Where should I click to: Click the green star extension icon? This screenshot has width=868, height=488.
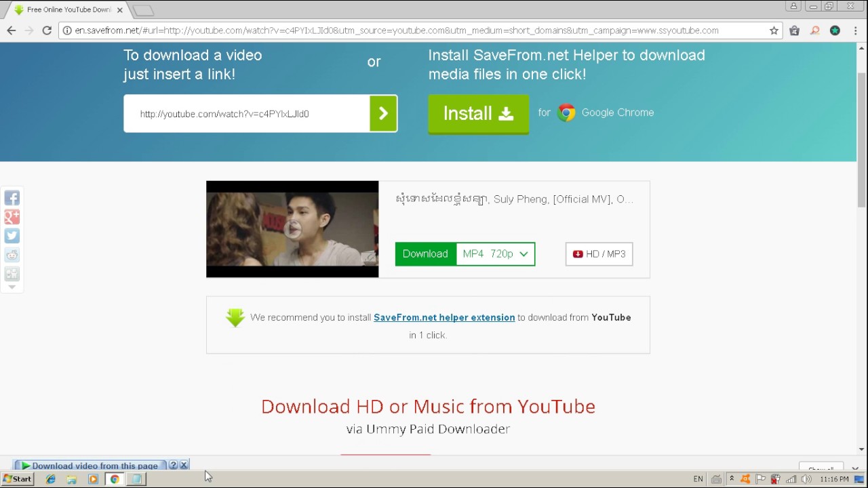tap(835, 30)
